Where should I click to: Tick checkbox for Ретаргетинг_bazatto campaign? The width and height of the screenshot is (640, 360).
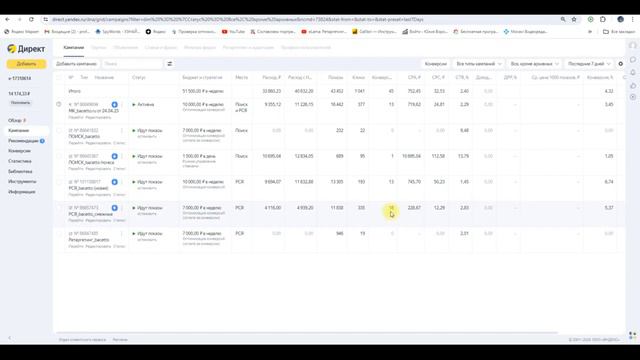(59, 234)
